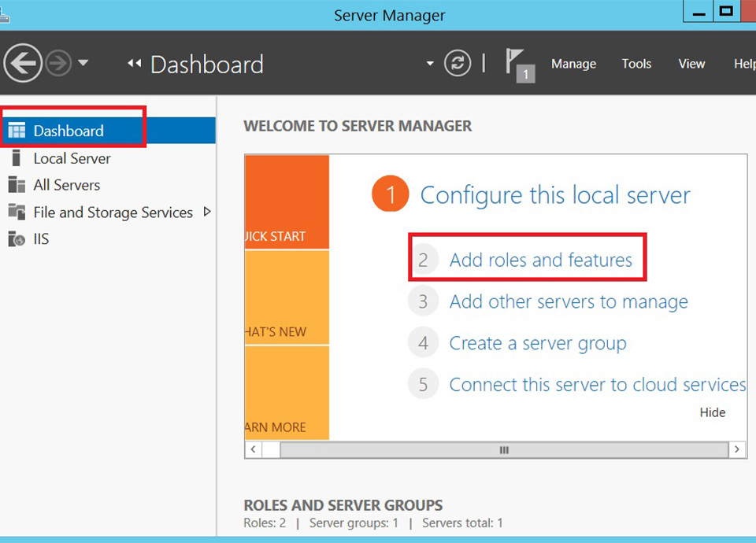Minimize the Server Manager window

(x=699, y=12)
